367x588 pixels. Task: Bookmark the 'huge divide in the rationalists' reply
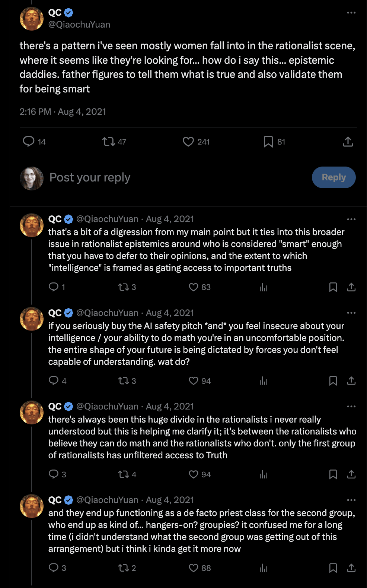coord(333,474)
